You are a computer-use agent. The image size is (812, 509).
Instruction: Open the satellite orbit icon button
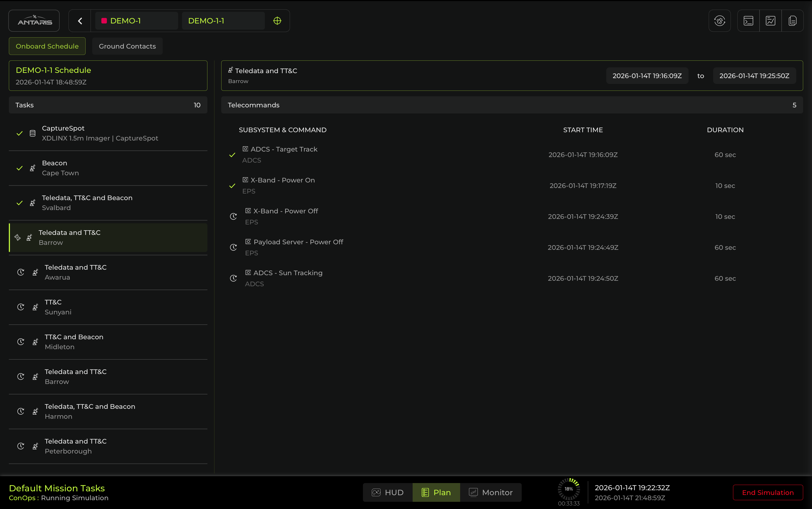tap(719, 21)
